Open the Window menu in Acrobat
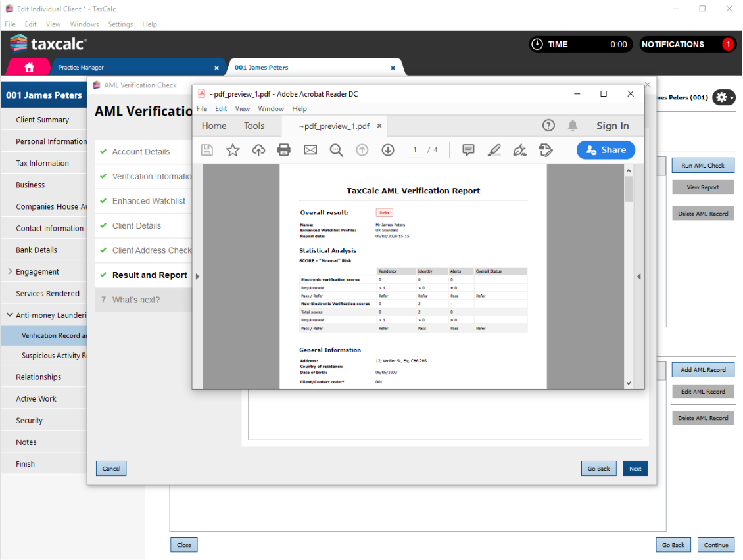The image size is (743, 560). pos(271,108)
